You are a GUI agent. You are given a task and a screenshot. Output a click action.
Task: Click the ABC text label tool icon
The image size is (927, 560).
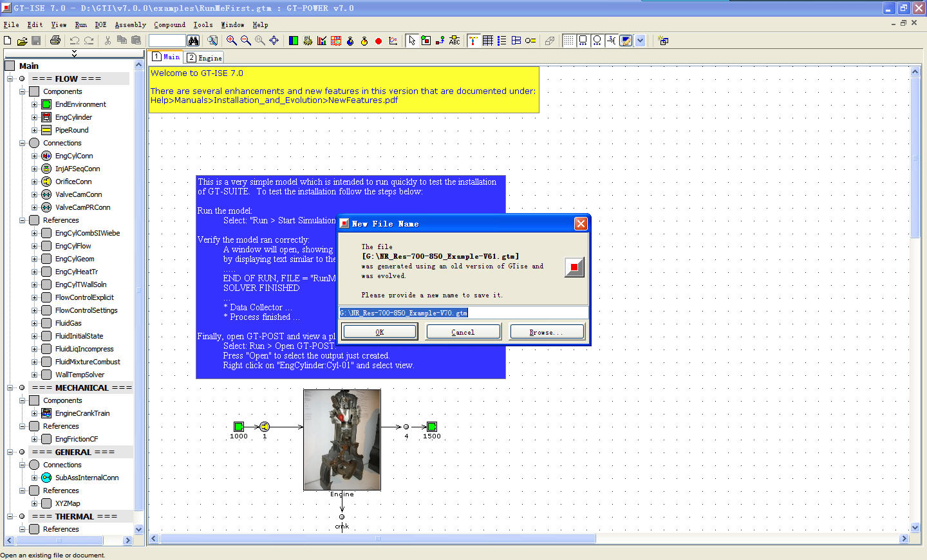point(454,41)
